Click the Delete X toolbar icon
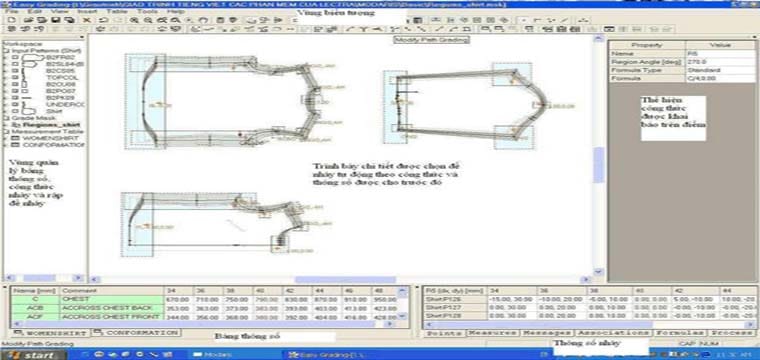760x360 pixels. 86,20
